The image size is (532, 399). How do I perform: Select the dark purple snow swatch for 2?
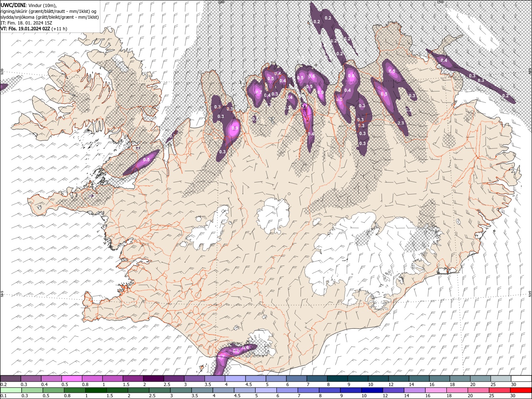click(x=153, y=379)
